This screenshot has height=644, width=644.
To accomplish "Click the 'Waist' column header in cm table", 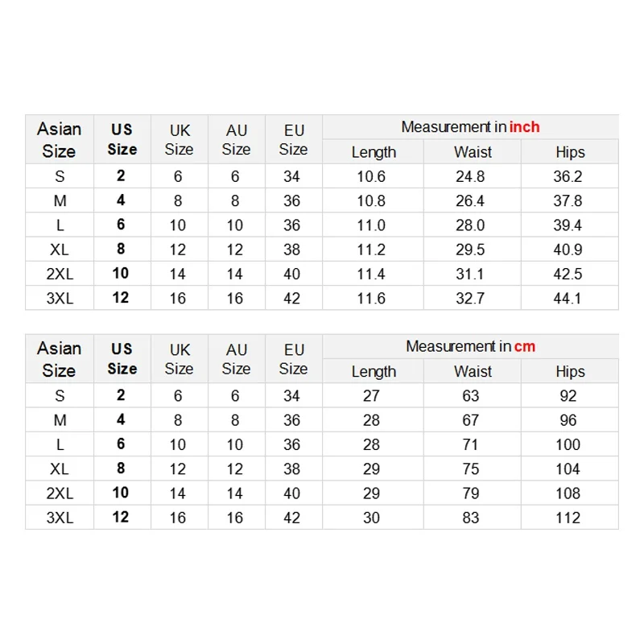I will coord(473,372).
